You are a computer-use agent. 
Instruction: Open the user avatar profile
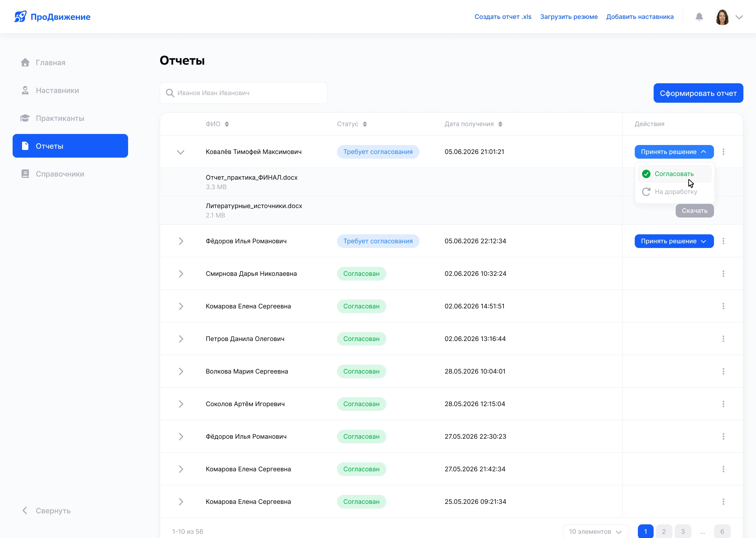[x=722, y=17]
